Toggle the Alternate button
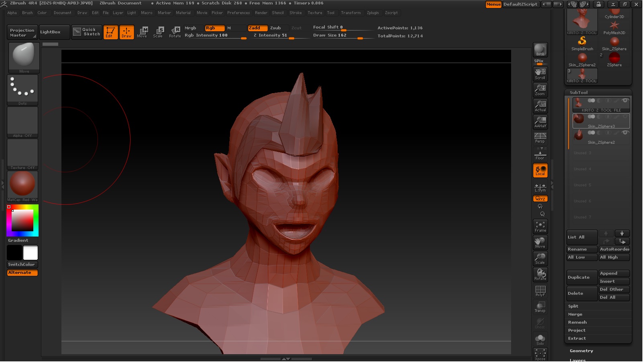 (x=23, y=273)
